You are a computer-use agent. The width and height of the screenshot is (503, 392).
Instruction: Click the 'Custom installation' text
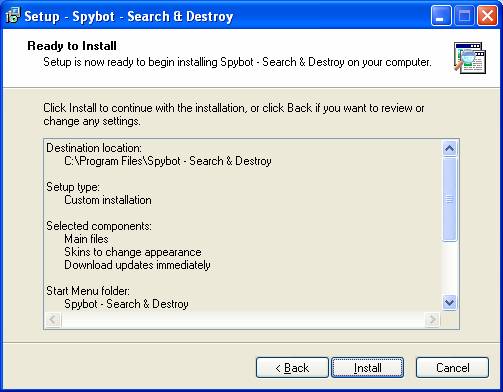tap(108, 200)
